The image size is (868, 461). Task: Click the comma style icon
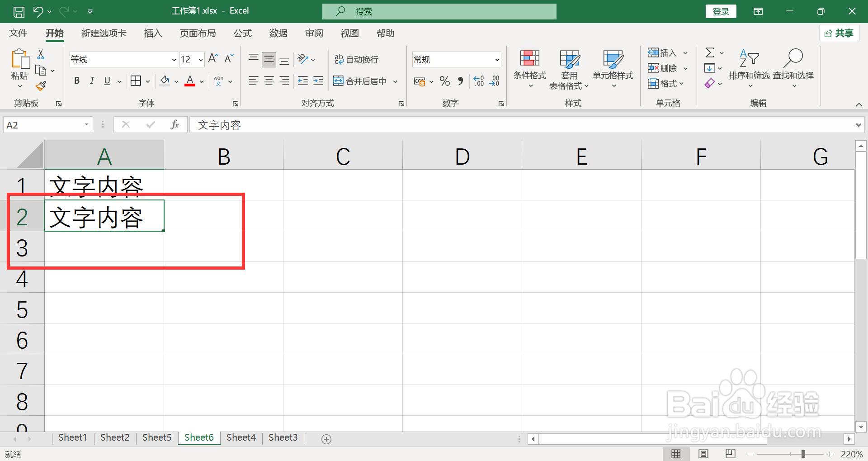point(461,81)
